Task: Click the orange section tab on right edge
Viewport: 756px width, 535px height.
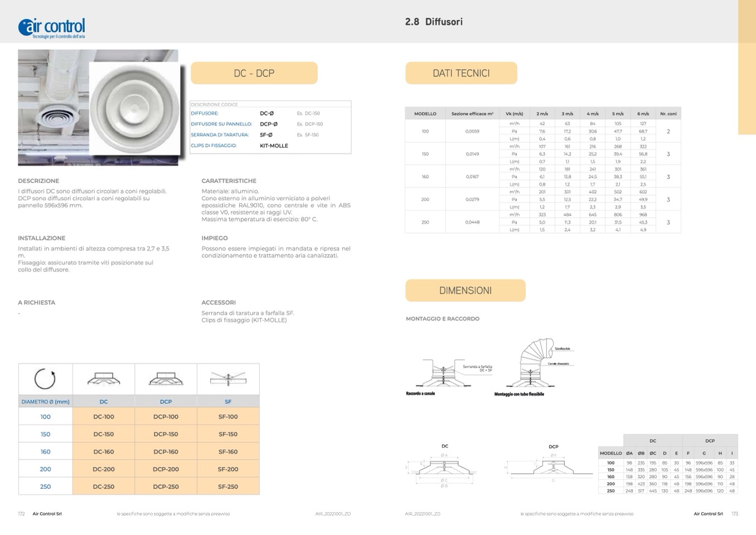Action: pyautogui.click(x=747, y=67)
